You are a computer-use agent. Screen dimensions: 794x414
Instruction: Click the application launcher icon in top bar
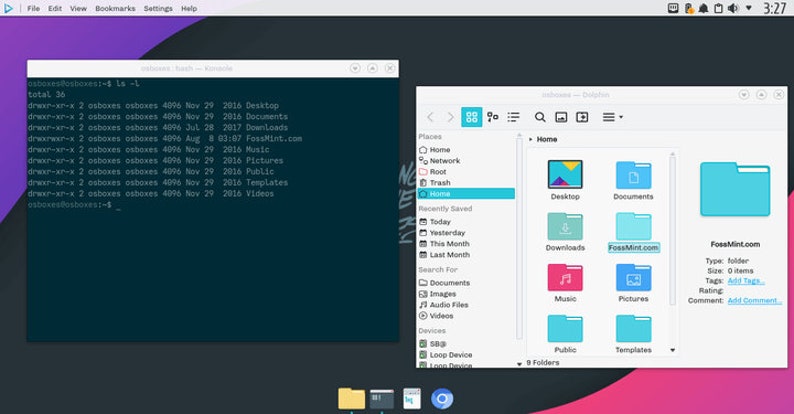[9, 8]
